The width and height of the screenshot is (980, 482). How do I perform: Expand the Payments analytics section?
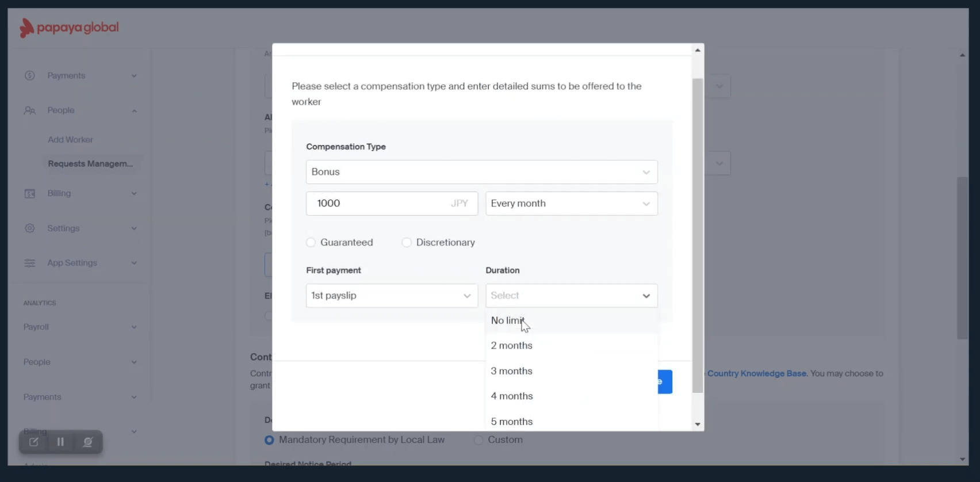134,397
